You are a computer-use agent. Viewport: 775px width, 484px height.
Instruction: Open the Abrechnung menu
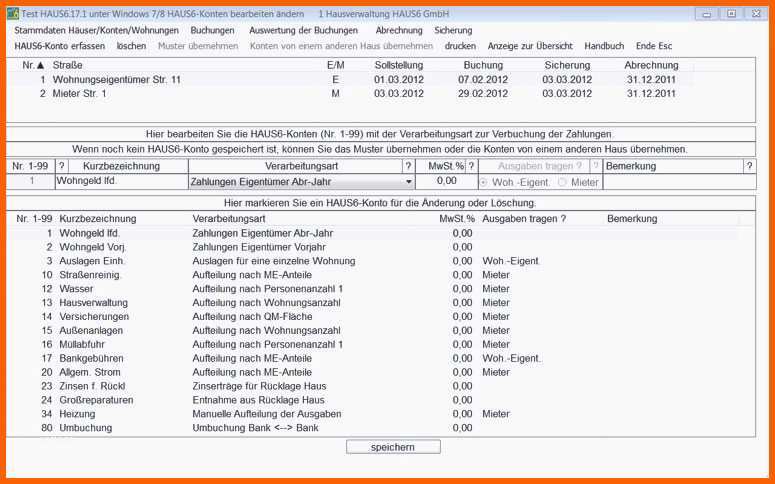(x=398, y=30)
